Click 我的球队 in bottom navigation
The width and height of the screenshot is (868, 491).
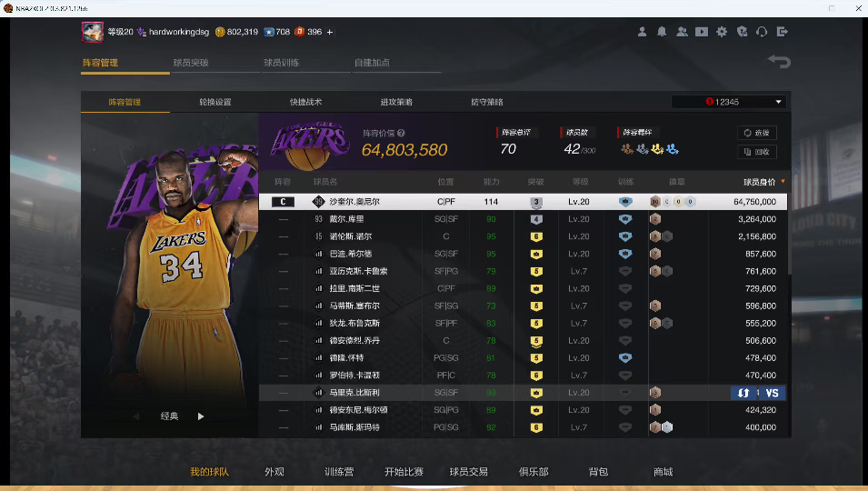pos(209,472)
